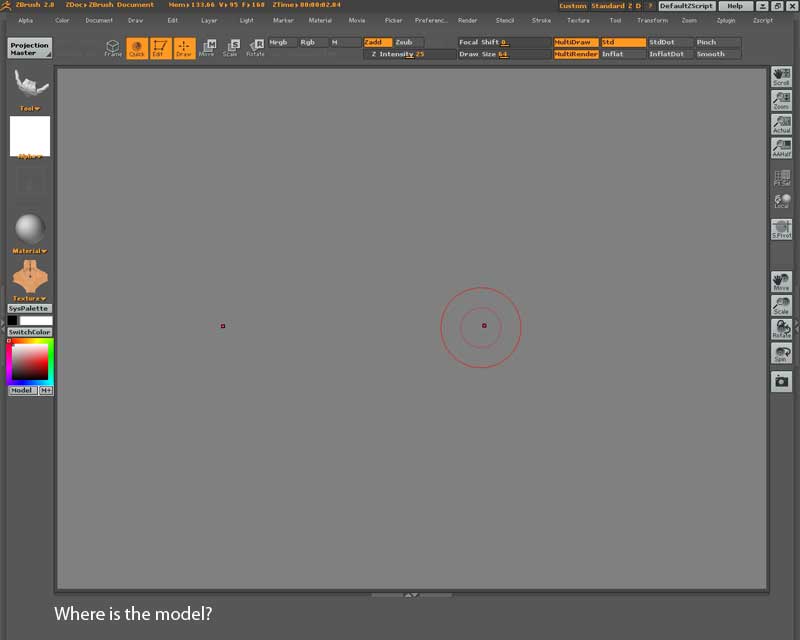Toggle the Mrgb mode

(x=282, y=42)
